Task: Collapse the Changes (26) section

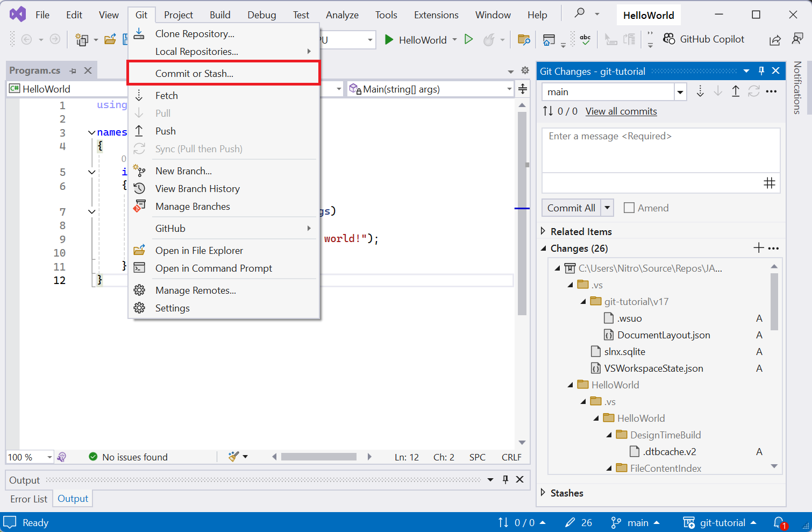Action: tap(543, 248)
